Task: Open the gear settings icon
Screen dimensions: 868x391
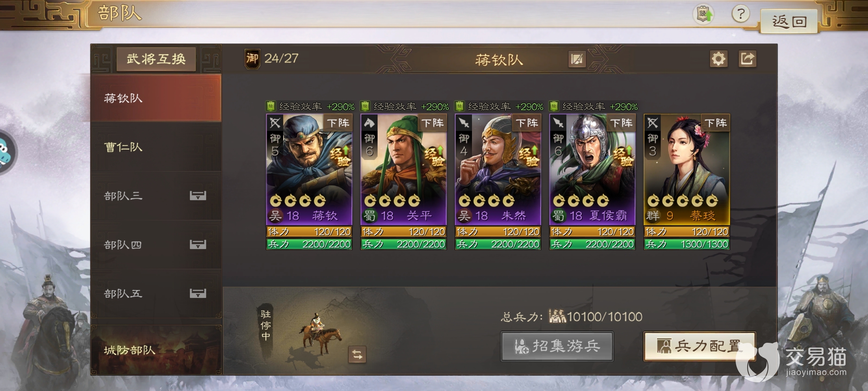Action: [x=718, y=59]
